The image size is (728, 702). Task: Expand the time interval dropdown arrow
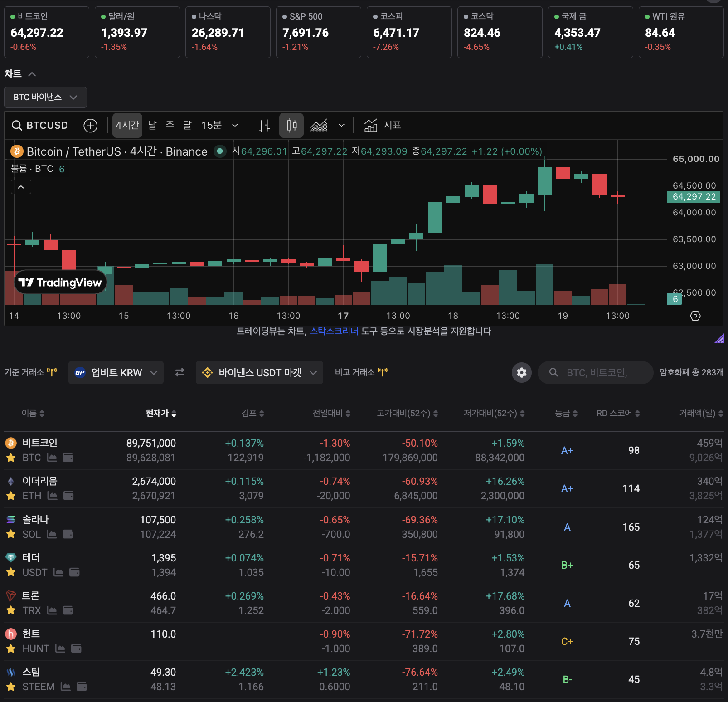tap(235, 126)
